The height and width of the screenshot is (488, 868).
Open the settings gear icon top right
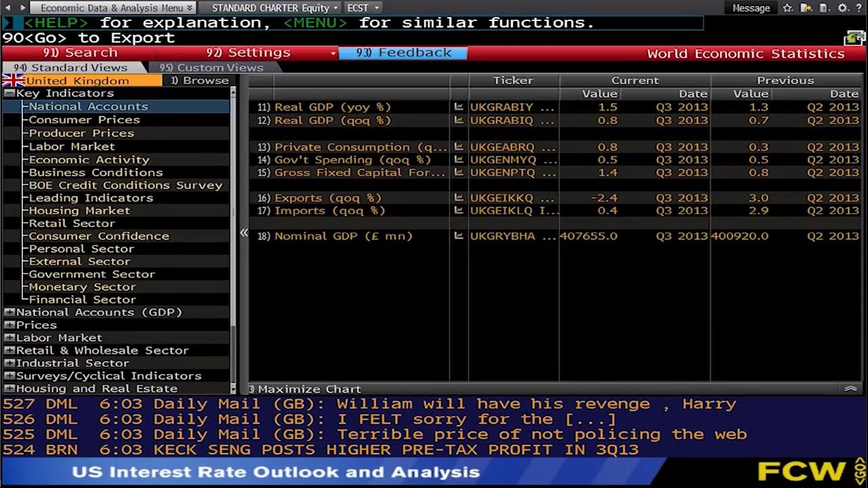[843, 8]
